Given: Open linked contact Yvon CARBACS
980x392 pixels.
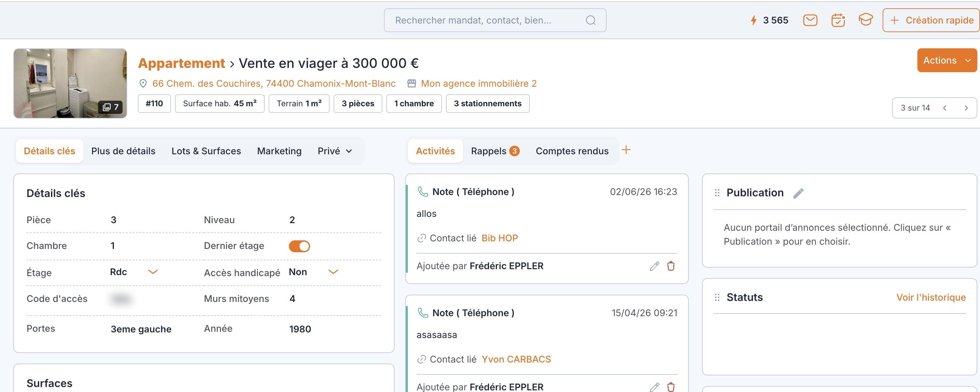Looking at the screenshot, I should pyautogui.click(x=516, y=359).
